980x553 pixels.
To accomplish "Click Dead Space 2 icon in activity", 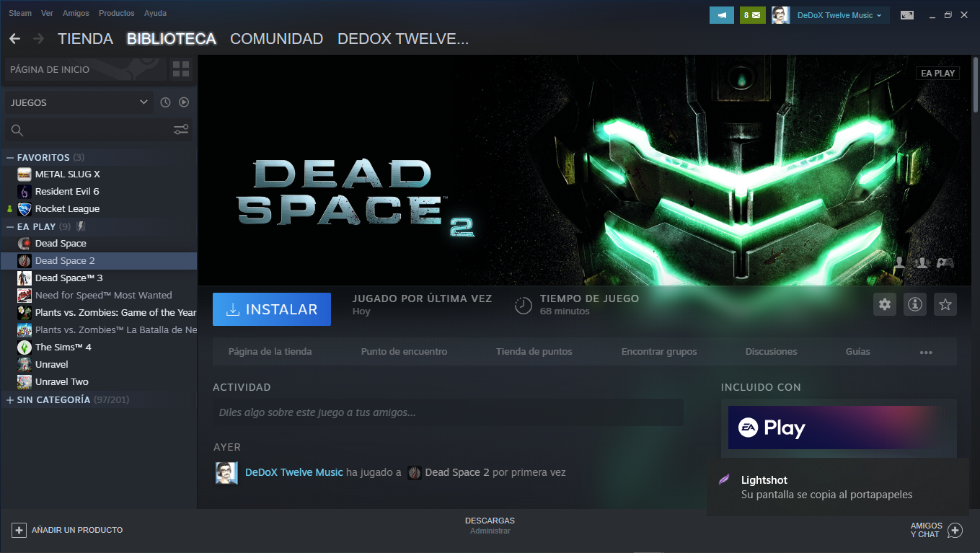I will coord(415,473).
